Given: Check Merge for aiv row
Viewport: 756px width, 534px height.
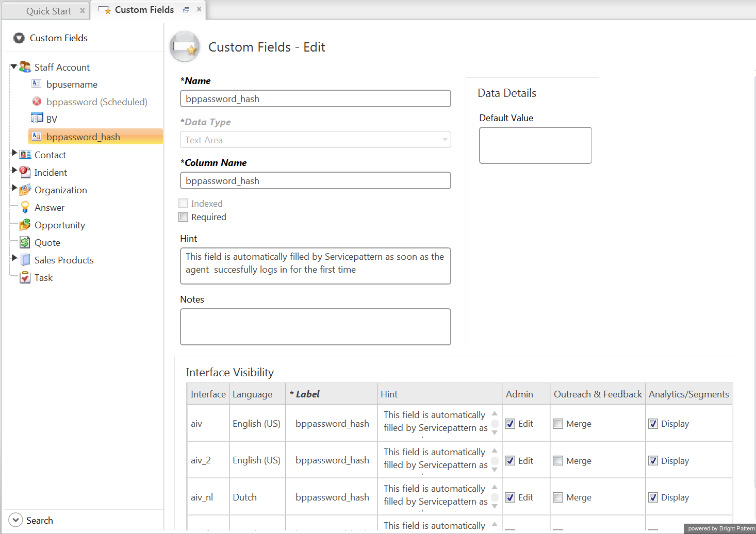Looking at the screenshot, I should pyautogui.click(x=558, y=424).
